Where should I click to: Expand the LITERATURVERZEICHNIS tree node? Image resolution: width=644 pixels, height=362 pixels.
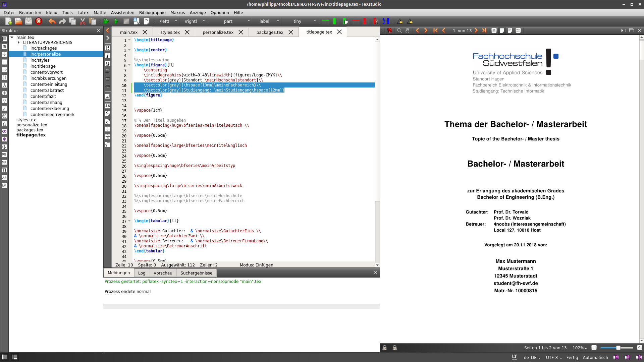point(19,43)
